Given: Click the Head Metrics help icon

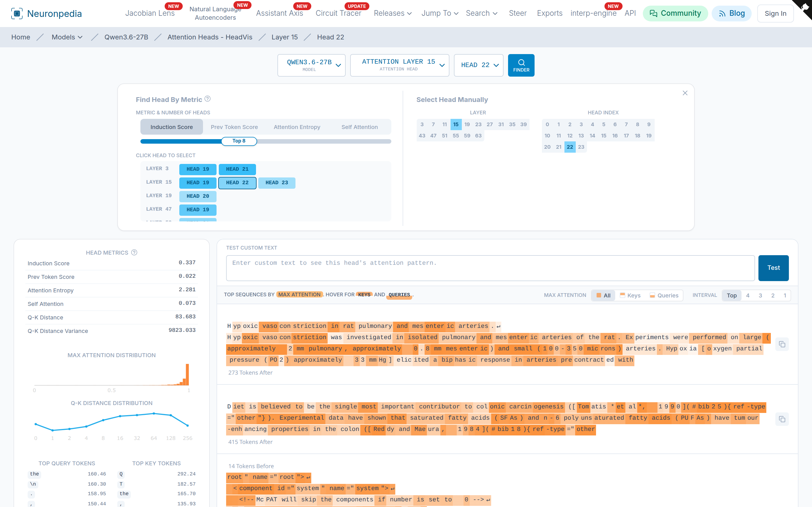Looking at the screenshot, I should 134,252.
